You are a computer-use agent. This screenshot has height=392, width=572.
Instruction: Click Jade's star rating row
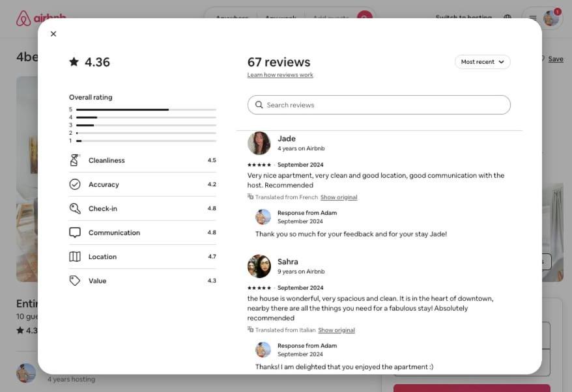(x=259, y=165)
